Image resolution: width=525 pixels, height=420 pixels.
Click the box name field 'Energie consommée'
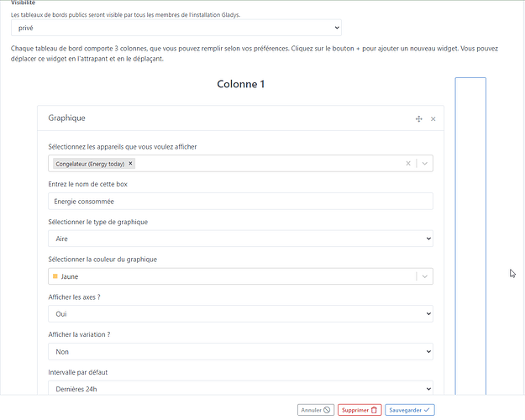click(x=240, y=202)
